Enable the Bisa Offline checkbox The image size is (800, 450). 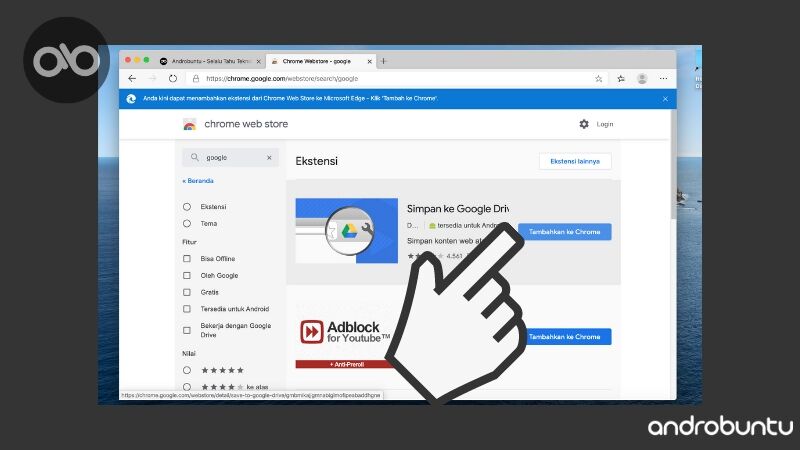(187, 259)
